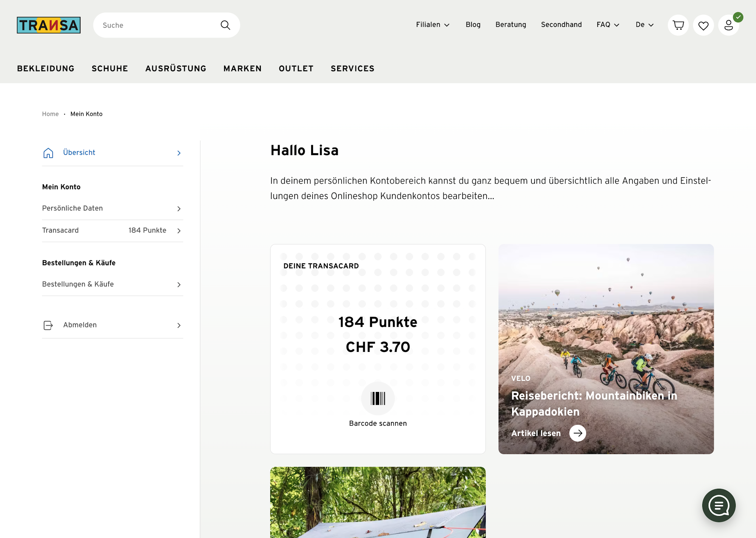
Task: Click Artikel lesen link
Action: tap(536, 433)
